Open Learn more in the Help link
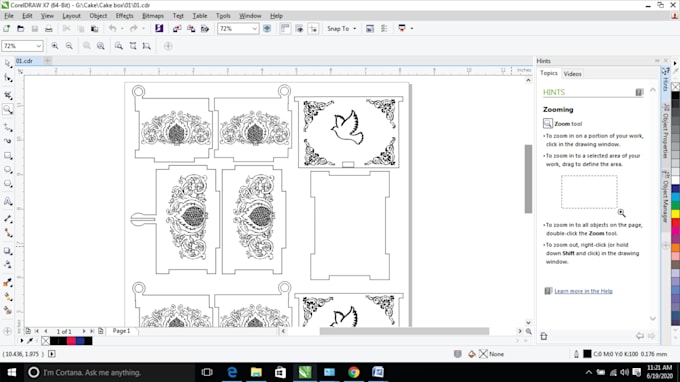This screenshot has height=382, width=680. click(583, 291)
